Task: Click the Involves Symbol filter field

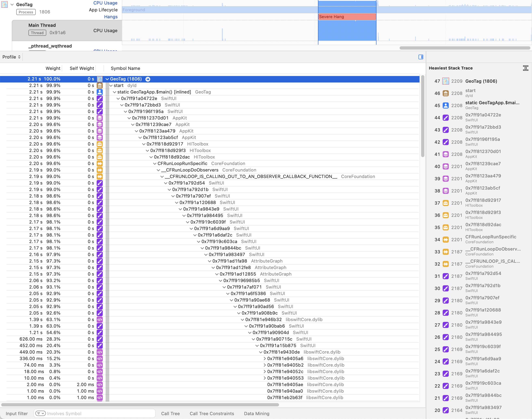Action: point(98,413)
